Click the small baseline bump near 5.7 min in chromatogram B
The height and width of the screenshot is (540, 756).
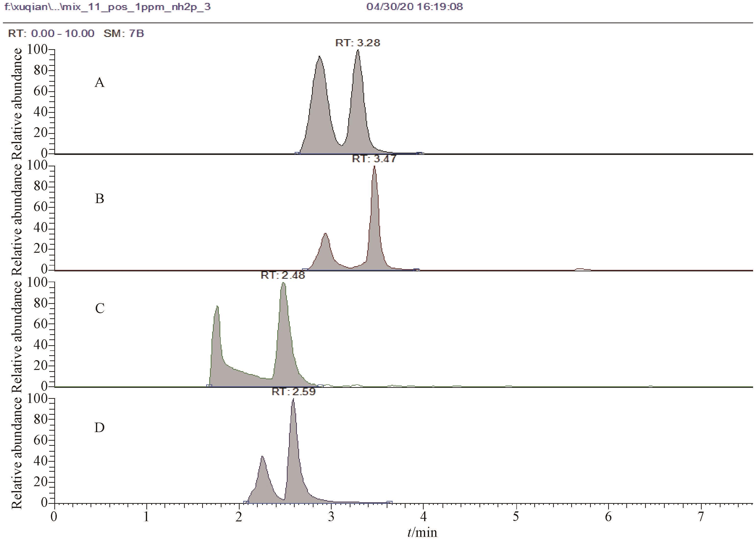[582, 269]
